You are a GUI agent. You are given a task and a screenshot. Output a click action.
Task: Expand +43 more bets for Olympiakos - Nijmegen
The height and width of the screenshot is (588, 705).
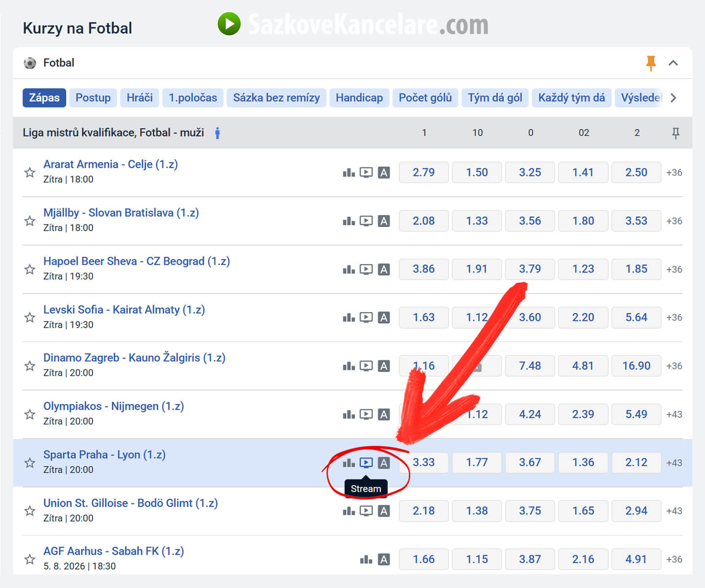click(x=674, y=414)
